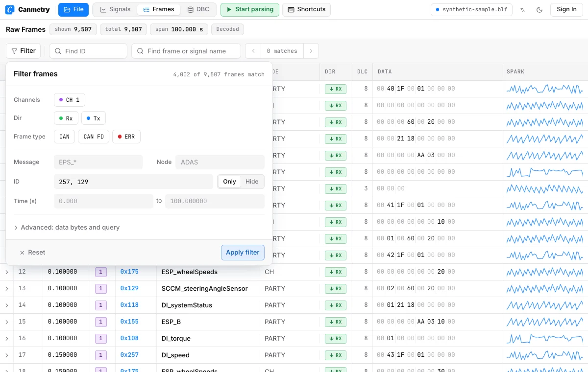Click the Time start field
The width and height of the screenshot is (588, 372).
[103, 201]
